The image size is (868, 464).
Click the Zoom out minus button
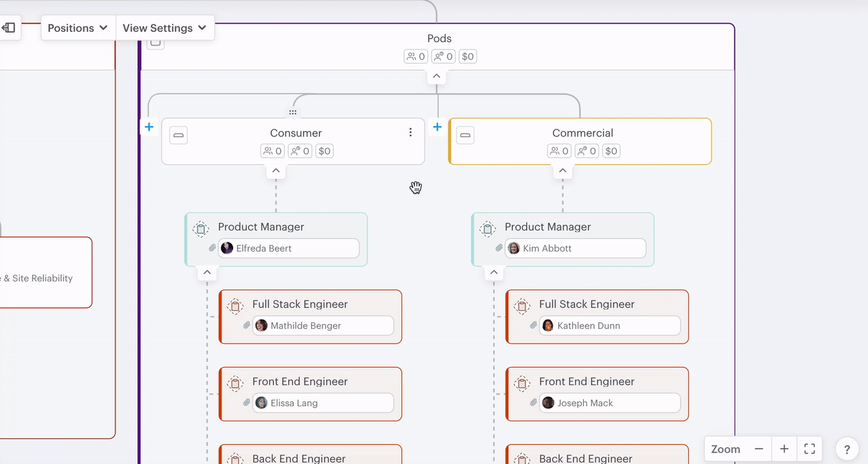(x=759, y=448)
